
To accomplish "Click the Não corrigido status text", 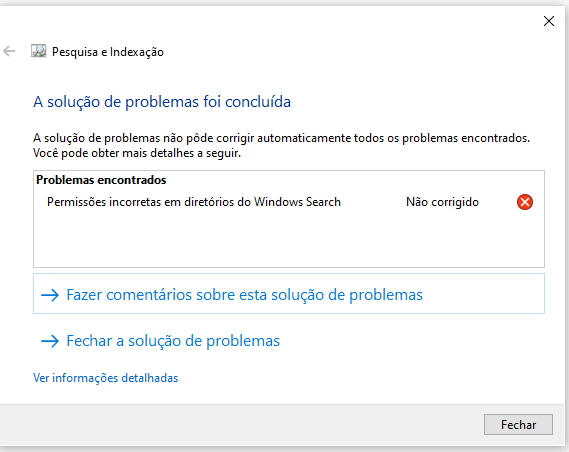I will [x=442, y=202].
